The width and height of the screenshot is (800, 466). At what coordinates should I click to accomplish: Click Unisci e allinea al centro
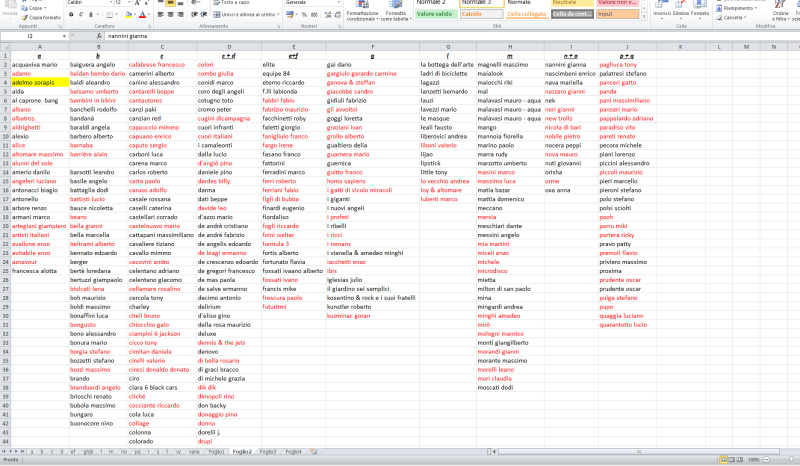pos(246,15)
